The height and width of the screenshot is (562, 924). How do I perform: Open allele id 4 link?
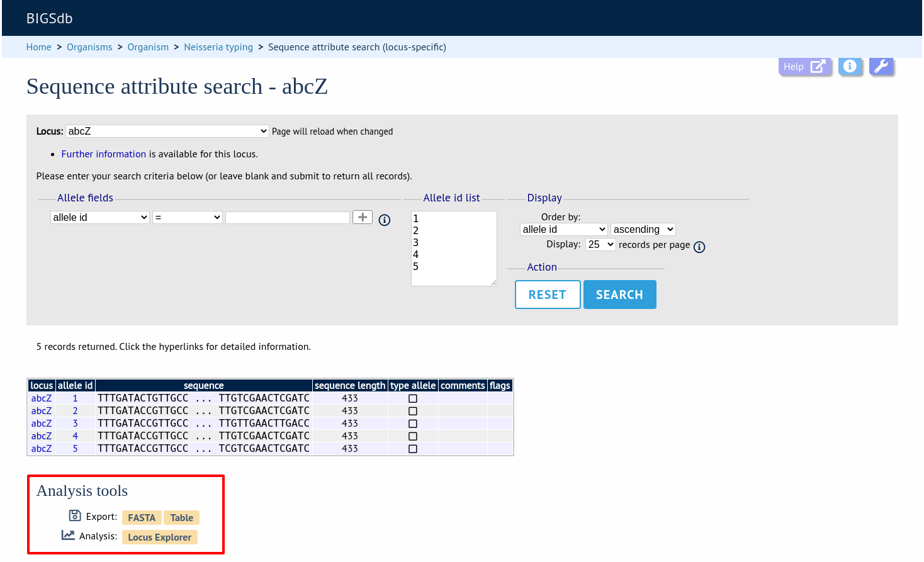click(x=76, y=436)
